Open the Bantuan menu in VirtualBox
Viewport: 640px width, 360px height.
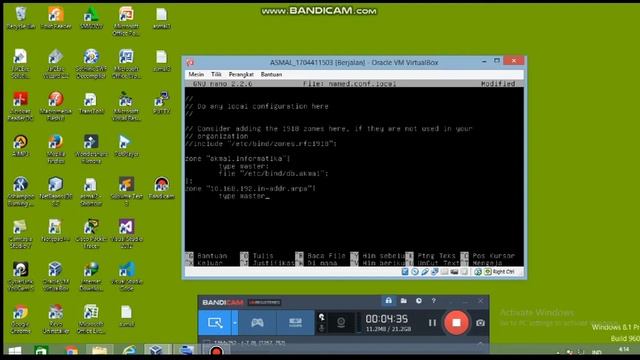(x=271, y=74)
